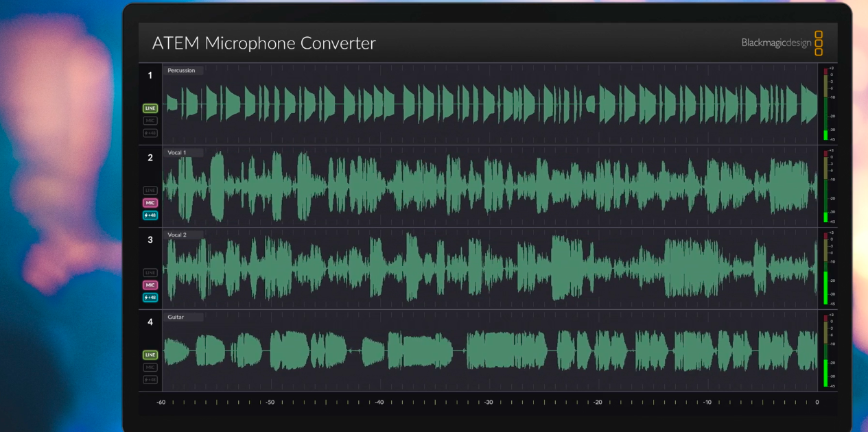Click the -20 mark on time ruler
The height and width of the screenshot is (432, 868).
tap(598, 403)
